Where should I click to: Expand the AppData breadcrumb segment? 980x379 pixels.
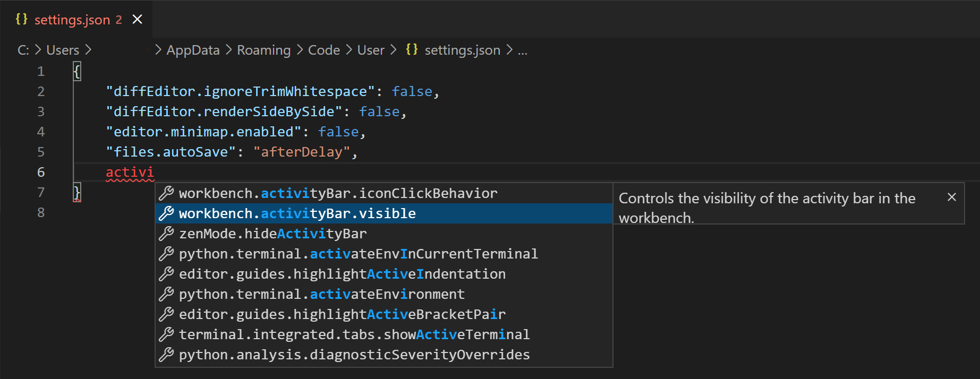click(193, 50)
